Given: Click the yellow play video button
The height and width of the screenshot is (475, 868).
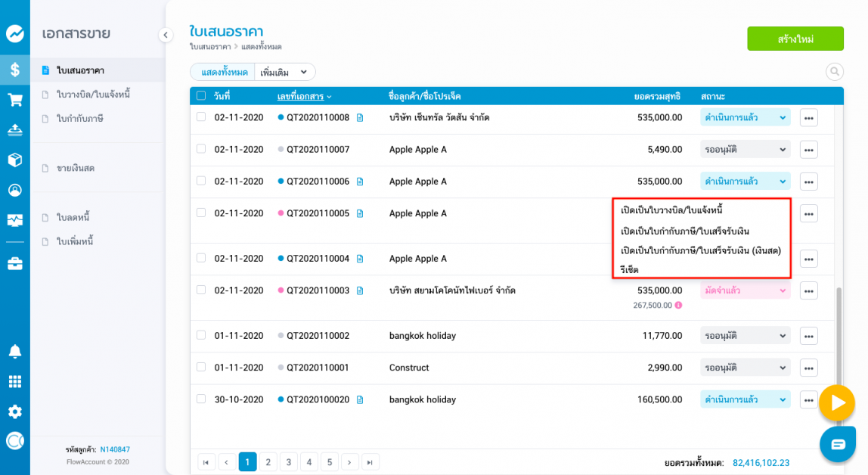Looking at the screenshot, I should tap(837, 402).
